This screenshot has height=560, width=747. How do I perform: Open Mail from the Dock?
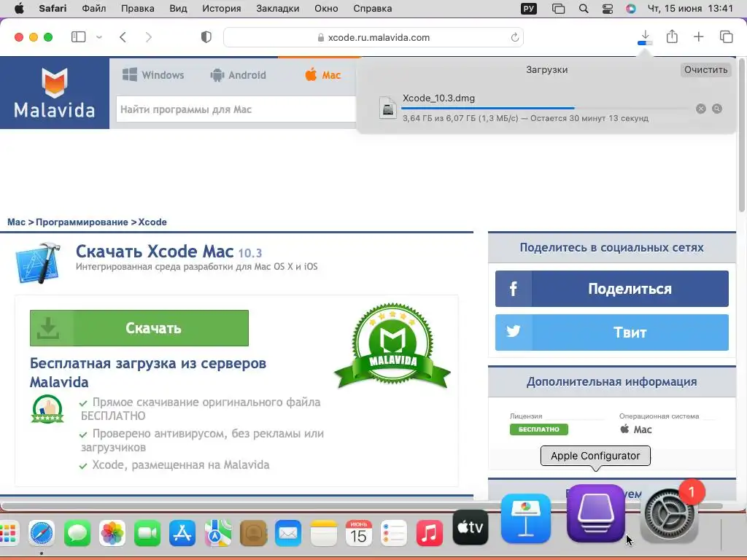point(288,533)
